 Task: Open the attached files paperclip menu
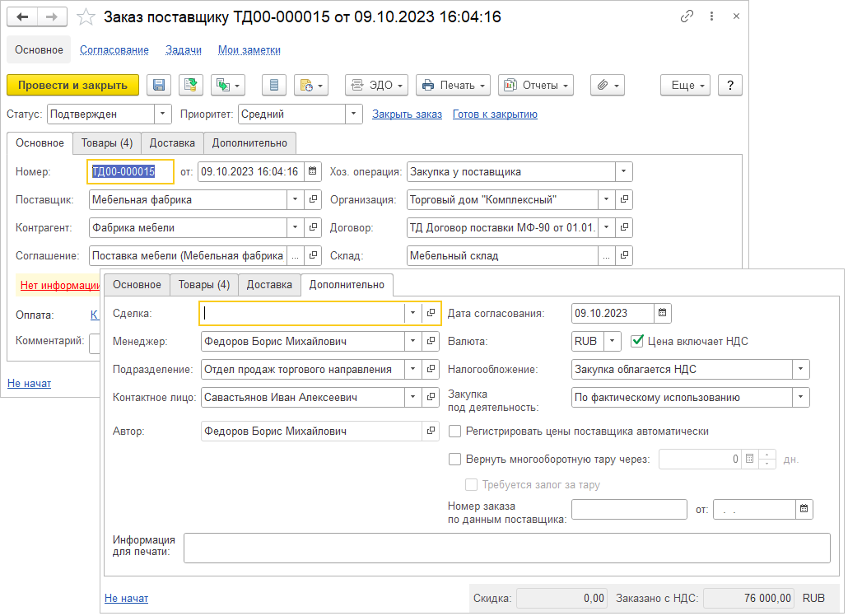coord(607,85)
